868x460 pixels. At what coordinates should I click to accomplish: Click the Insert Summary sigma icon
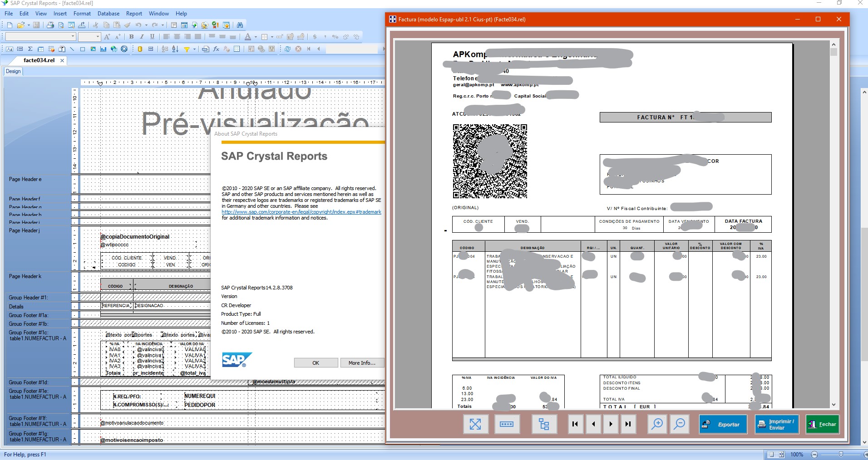click(x=30, y=49)
